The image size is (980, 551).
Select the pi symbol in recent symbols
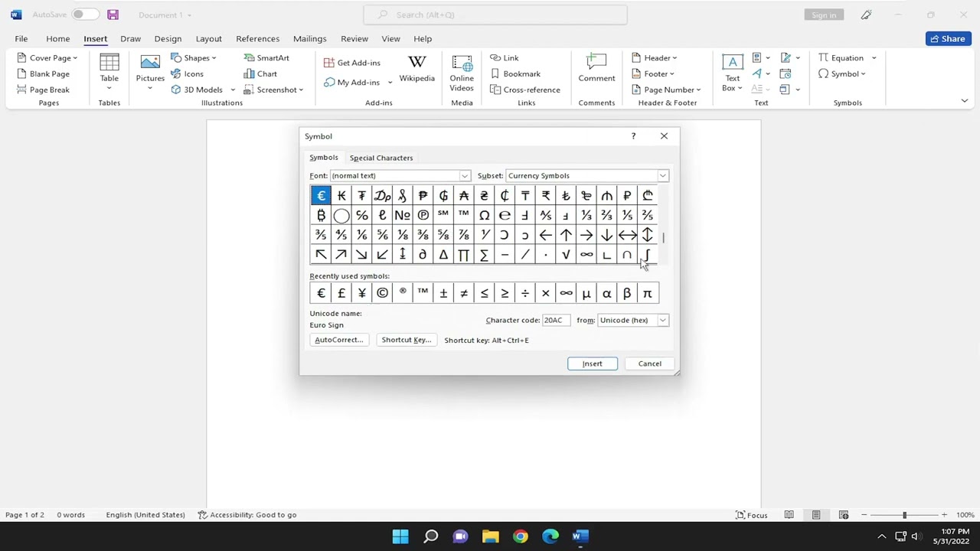(x=647, y=293)
